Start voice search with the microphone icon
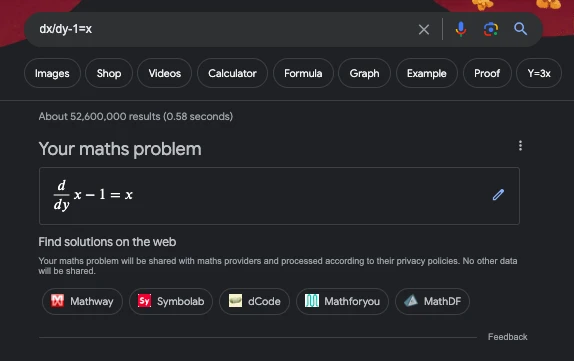574x361 pixels. pyautogui.click(x=461, y=29)
